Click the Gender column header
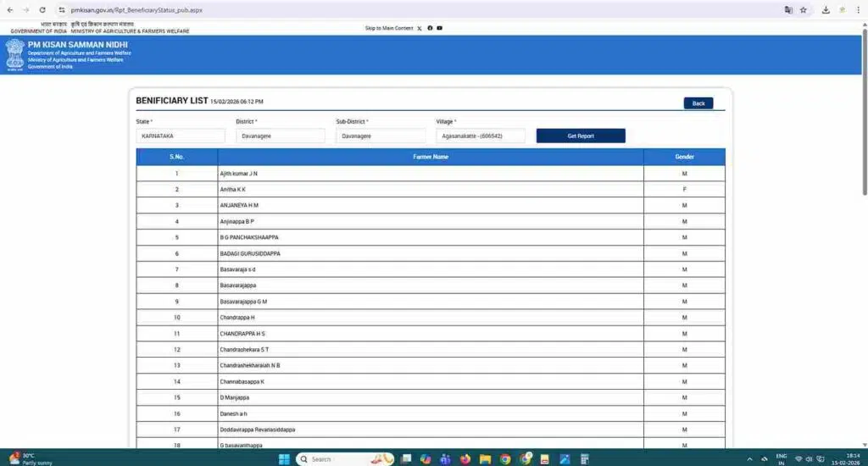Image resolution: width=868 pixels, height=466 pixels. pos(684,157)
